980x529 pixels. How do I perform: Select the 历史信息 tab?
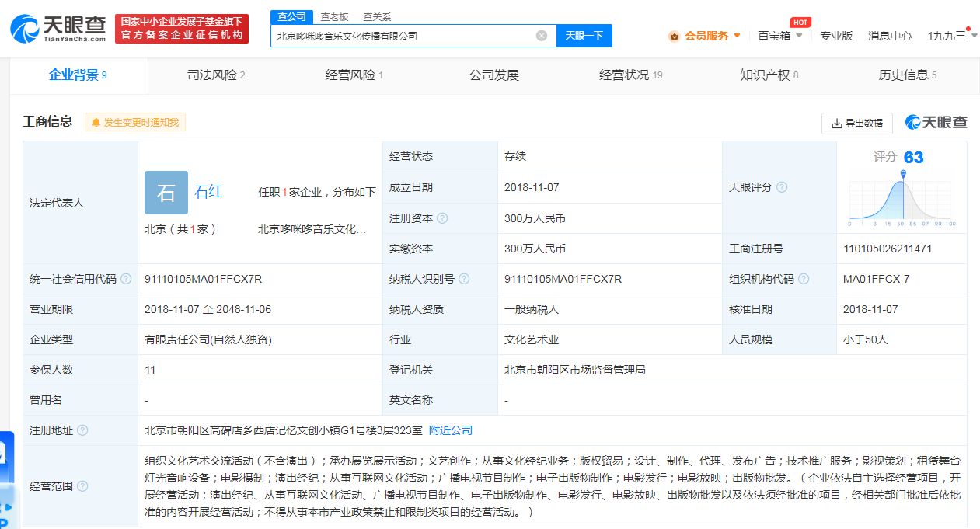[x=907, y=75]
